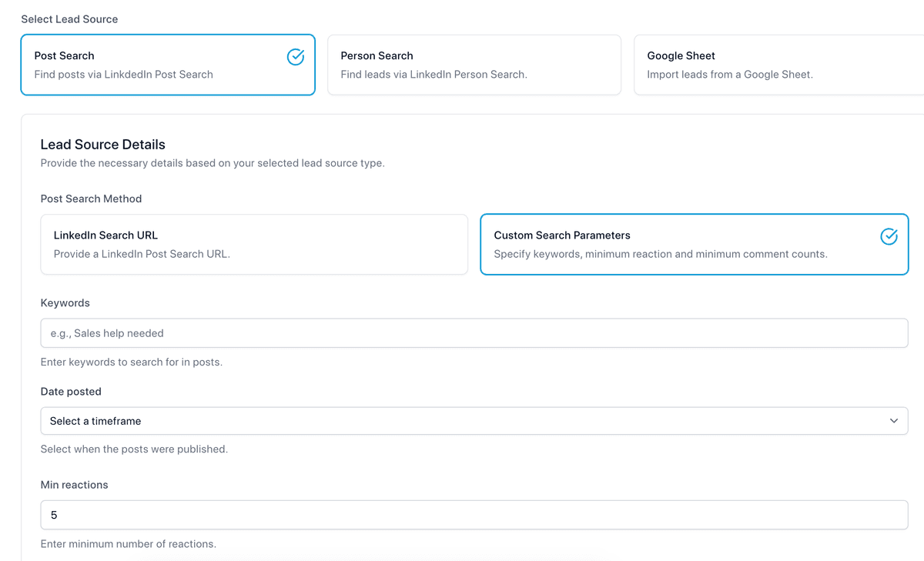Click 'Provide a LinkedIn Post Search URL.' description

142,254
